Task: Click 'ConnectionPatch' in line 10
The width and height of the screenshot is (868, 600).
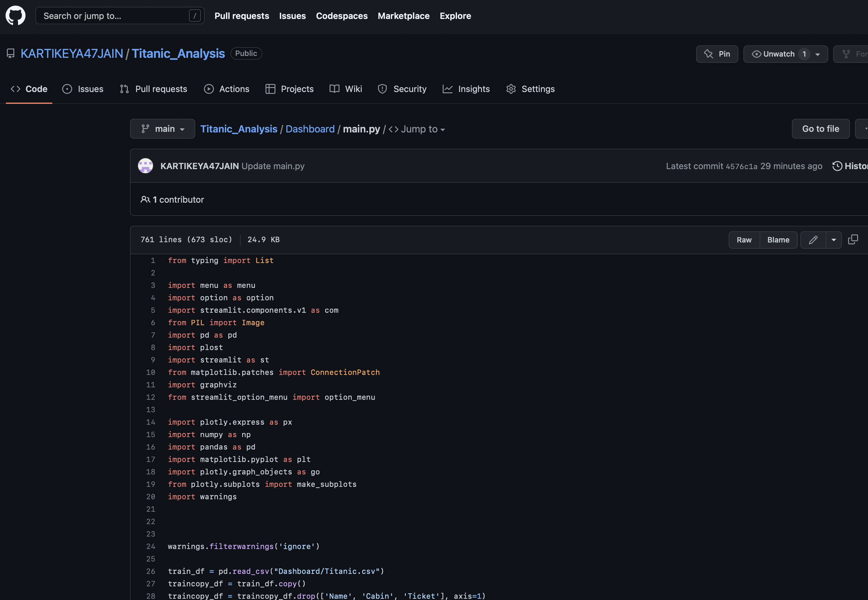Action: (345, 372)
